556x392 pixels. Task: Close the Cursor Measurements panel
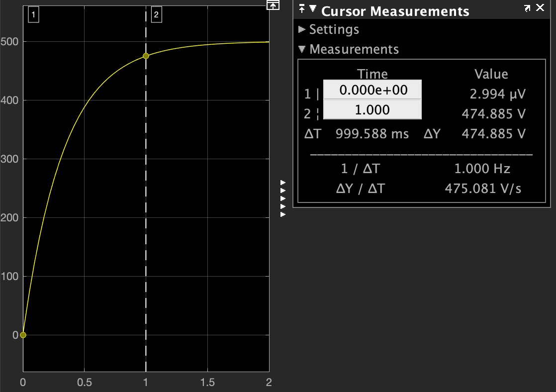(540, 7)
